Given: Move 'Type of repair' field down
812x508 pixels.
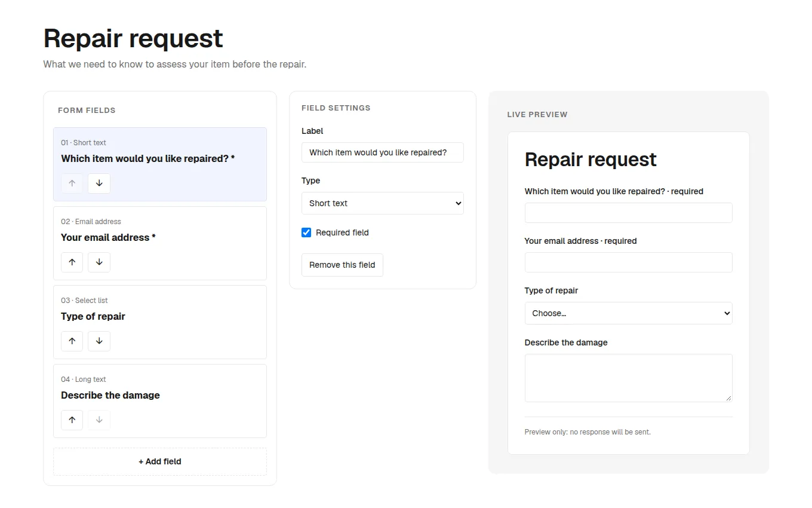Looking at the screenshot, I should tap(99, 341).
